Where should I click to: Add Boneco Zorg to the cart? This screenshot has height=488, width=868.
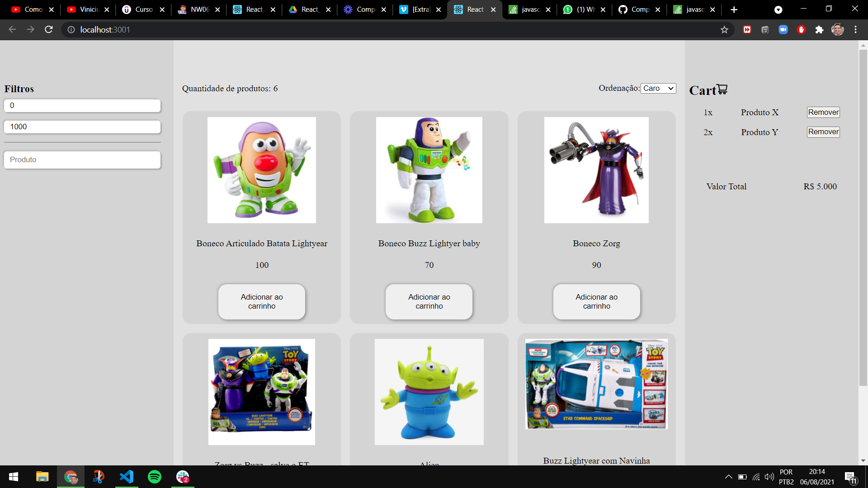tap(596, 301)
